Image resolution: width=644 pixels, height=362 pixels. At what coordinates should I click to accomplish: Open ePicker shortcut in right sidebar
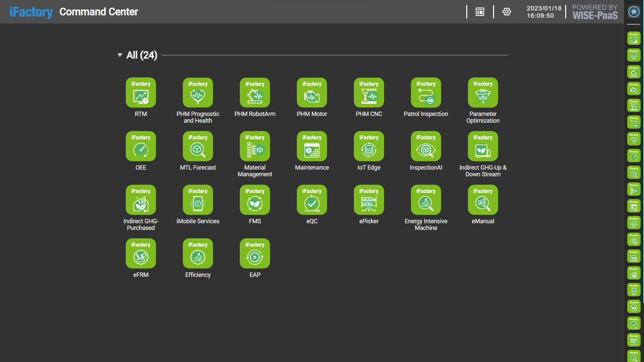[x=634, y=340]
